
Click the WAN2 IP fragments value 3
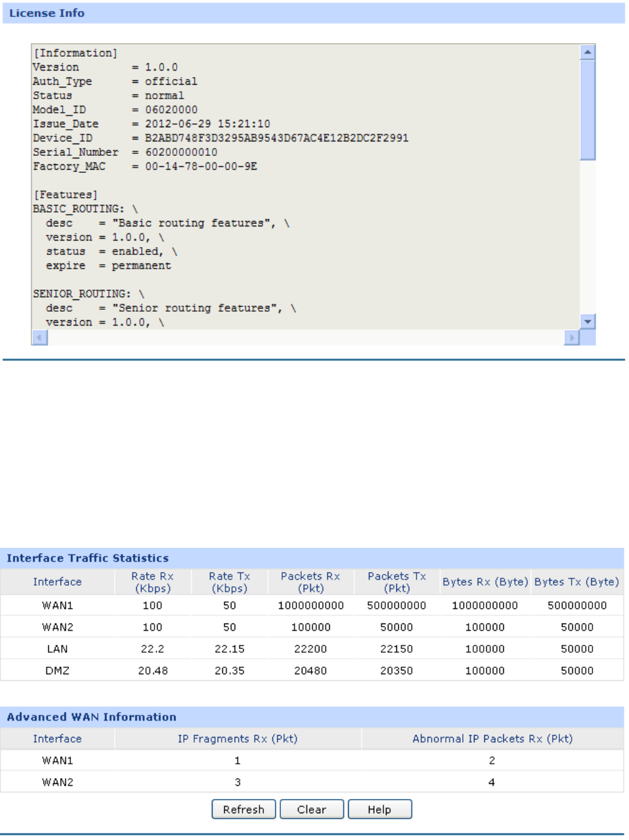(x=238, y=782)
